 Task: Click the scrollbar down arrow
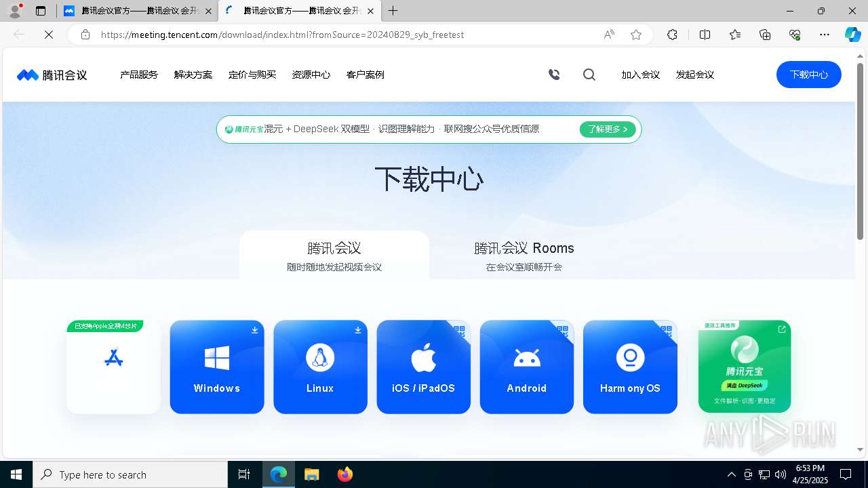tap(860, 449)
